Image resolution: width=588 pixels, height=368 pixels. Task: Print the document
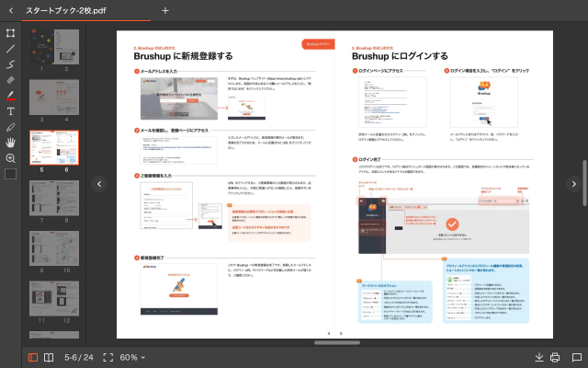555,357
